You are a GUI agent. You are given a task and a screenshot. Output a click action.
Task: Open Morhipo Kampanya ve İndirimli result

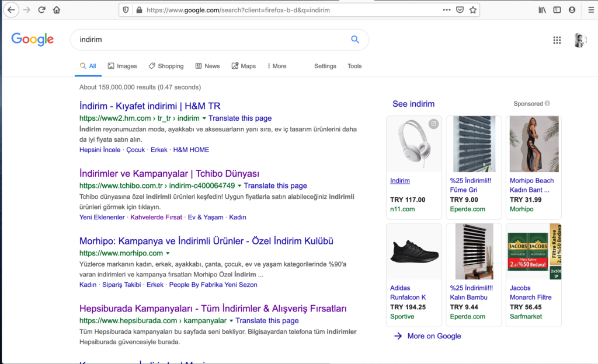coord(206,241)
